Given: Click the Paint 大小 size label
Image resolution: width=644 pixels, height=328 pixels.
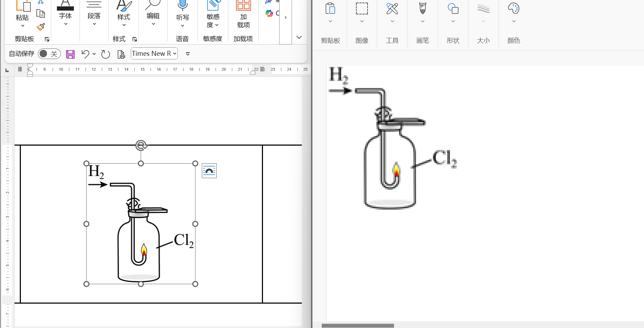Looking at the screenshot, I should [483, 41].
